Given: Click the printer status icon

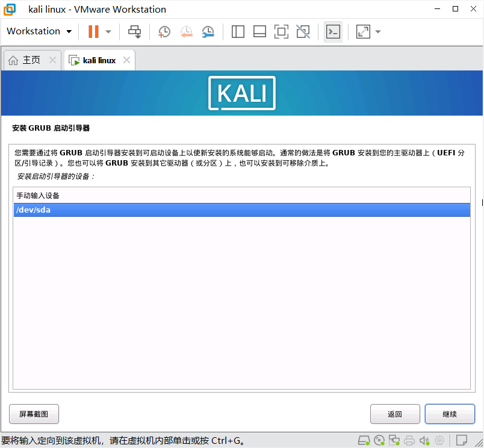Looking at the screenshot, I should click(x=409, y=440).
